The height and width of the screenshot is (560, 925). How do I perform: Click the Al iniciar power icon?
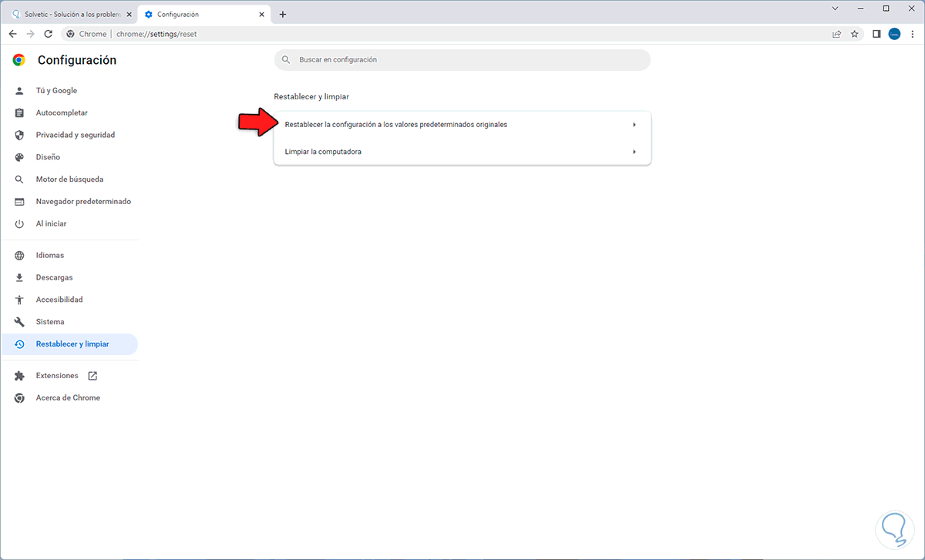(x=20, y=224)
